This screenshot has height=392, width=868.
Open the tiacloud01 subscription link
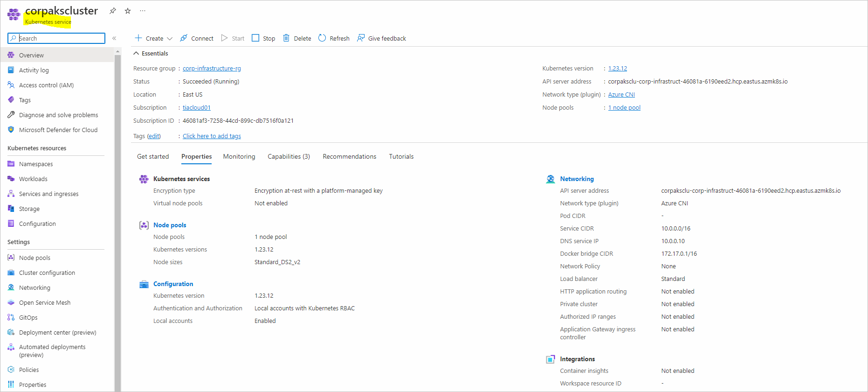197,107
